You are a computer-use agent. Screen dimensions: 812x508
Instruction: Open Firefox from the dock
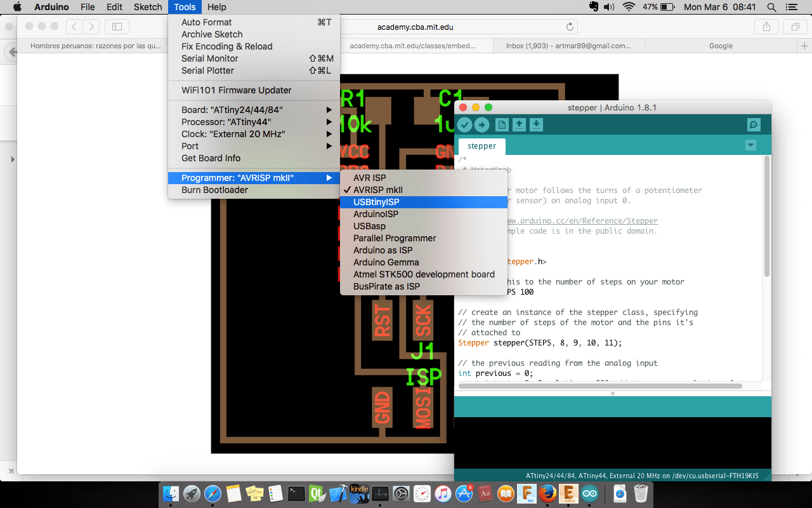click(547, 493)
